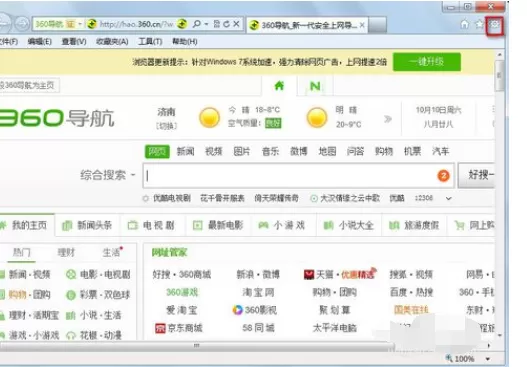This screenshot has width=527, height=367.
Task: Click the horizontal scrollbar thumb
Action: pos(197,346)
